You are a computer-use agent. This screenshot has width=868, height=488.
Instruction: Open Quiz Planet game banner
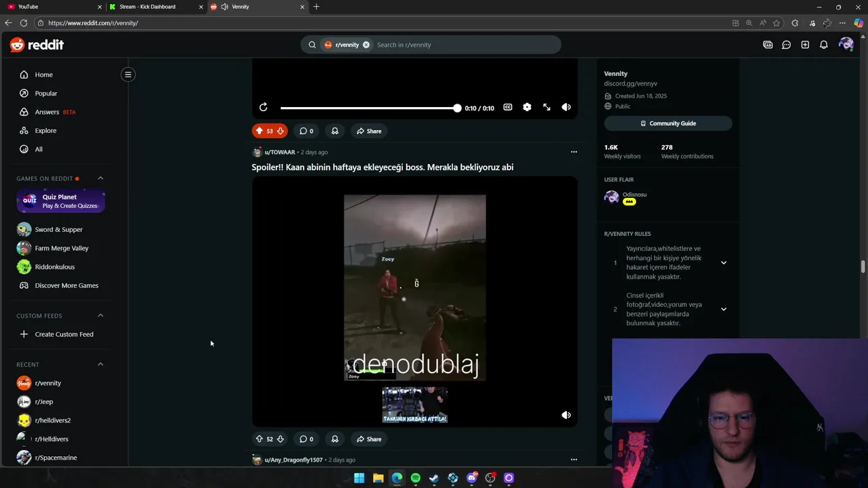60,201
